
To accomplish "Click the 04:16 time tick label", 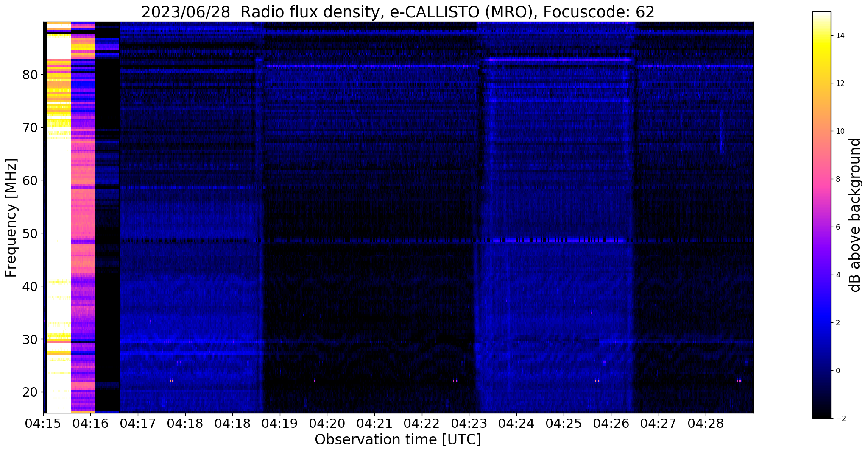I will (x=90, y=423).
